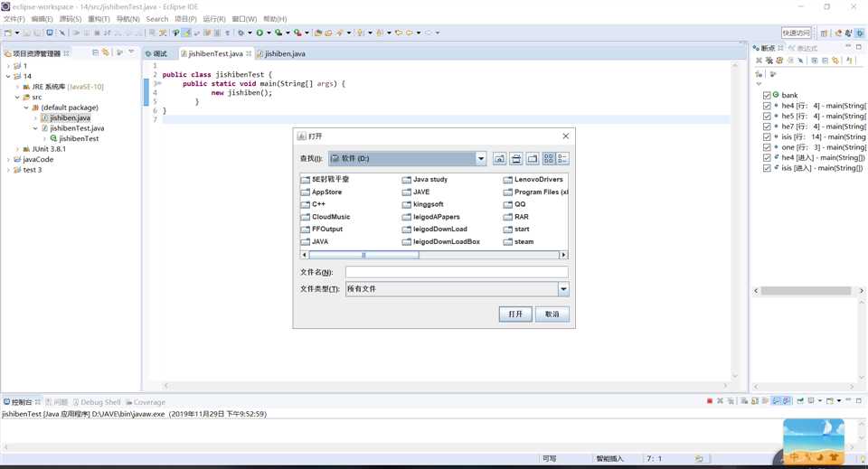
Task: Click Remove All Terminated Launches in console
Action: coord(731,400)
